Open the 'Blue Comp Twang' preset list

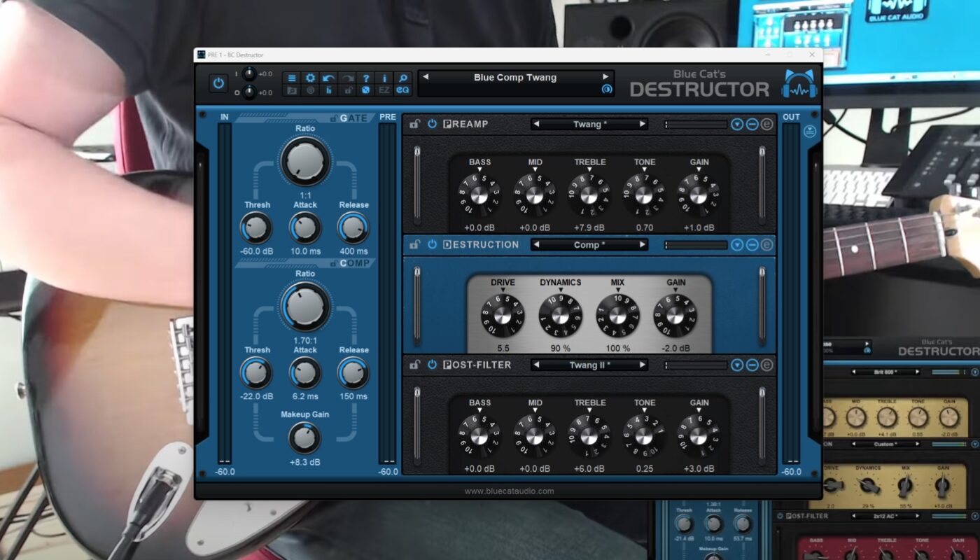(x=515, y=78)
